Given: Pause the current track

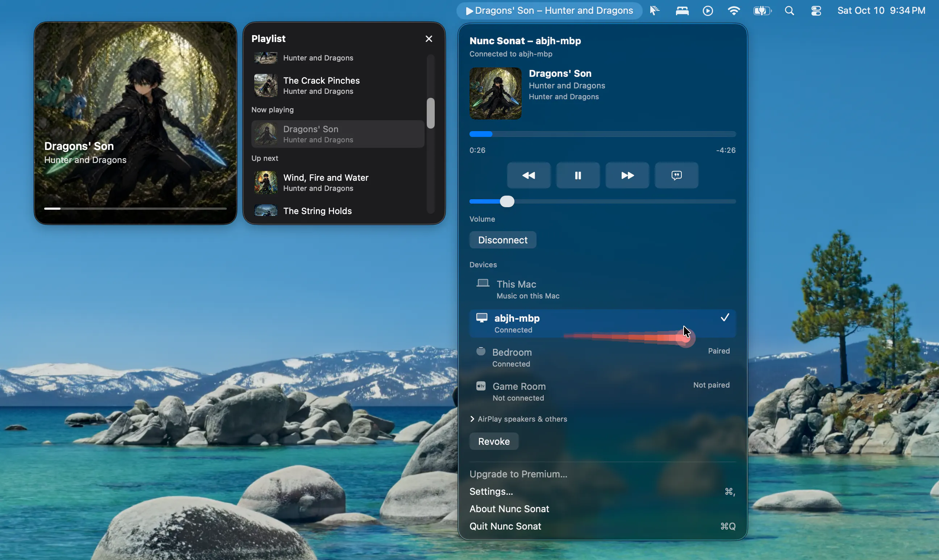Looking at the screenshot, I should tap(578, 175).
